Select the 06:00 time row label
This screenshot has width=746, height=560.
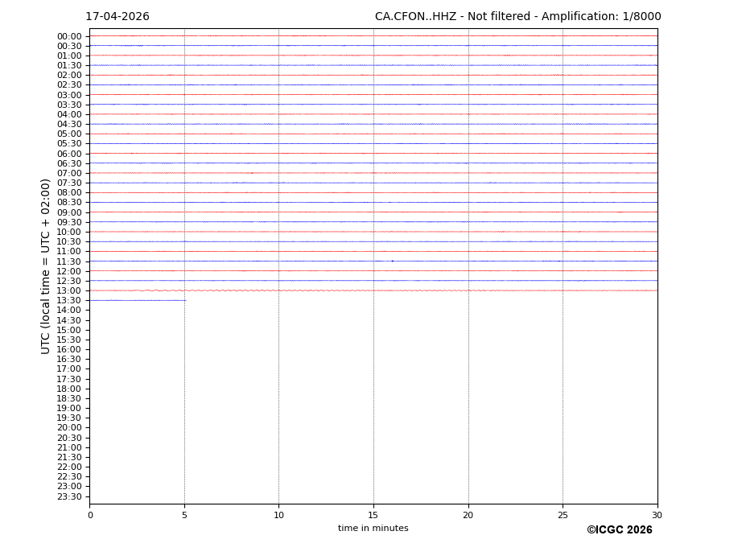pyautogui.click(x=69, y=154)
